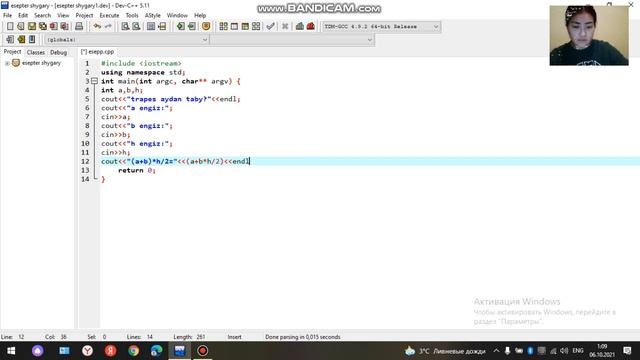Click the Insert mode status bar entry
The image size is (640, 360).
click(234, 337)
